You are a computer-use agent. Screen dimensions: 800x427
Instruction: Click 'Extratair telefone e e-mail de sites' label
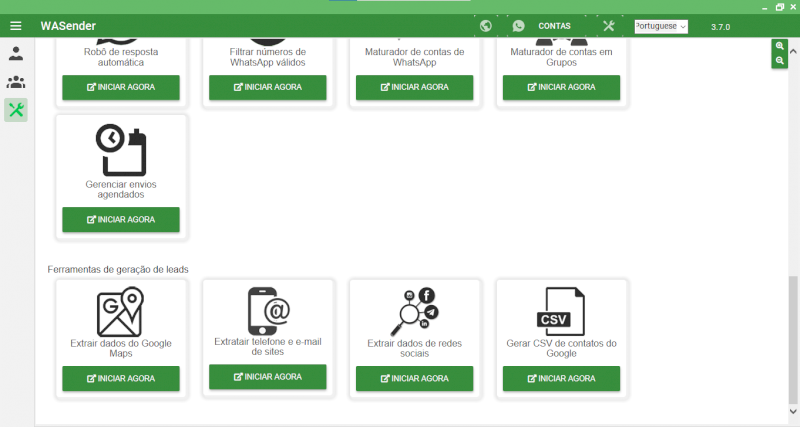tap(268, 347)
